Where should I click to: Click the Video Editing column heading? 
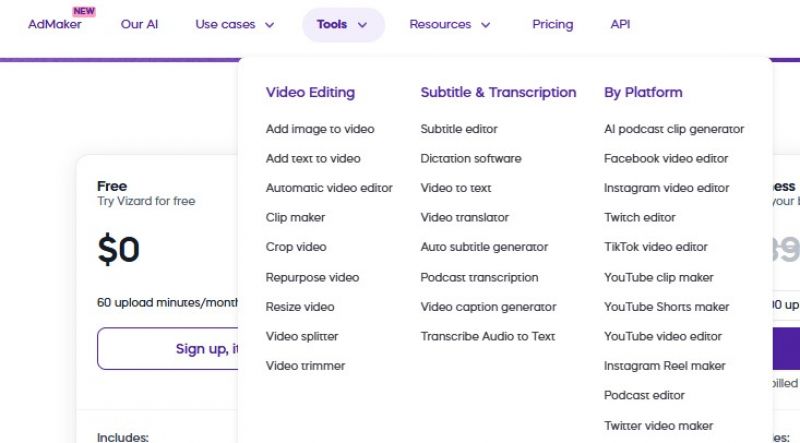[x=310, y=92]
